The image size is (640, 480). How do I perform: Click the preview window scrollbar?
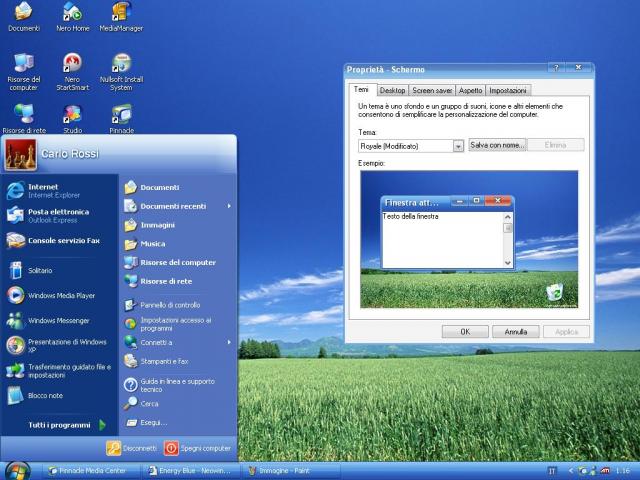507,240
